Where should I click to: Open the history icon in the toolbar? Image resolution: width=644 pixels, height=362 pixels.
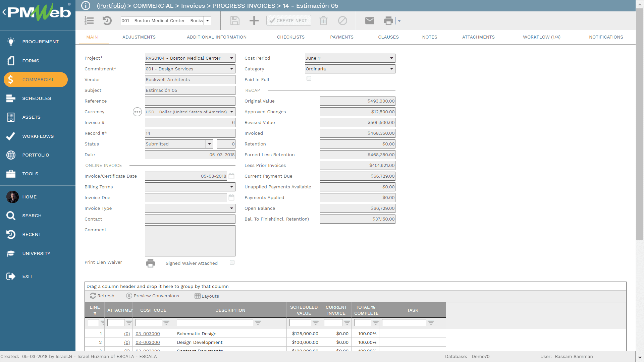coord(107,21)
